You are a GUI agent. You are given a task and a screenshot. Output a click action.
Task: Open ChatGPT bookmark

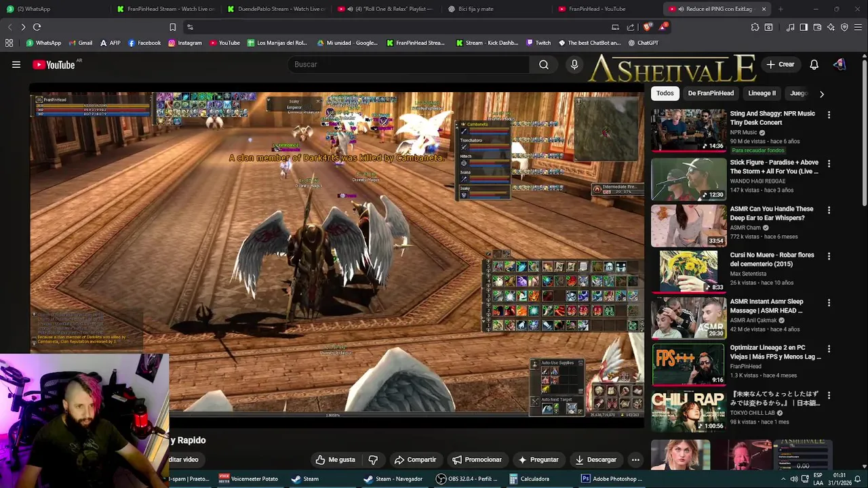coord(643,43)
